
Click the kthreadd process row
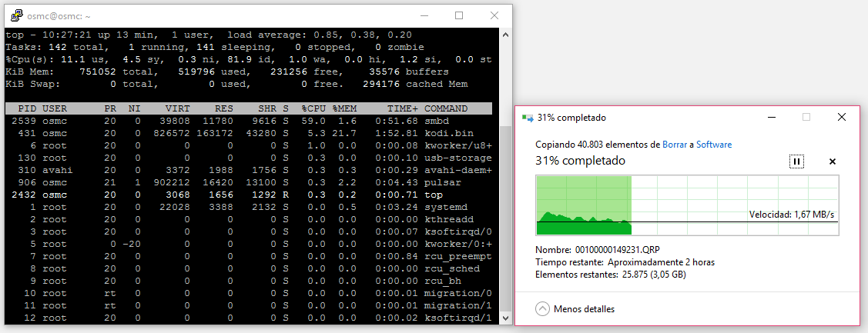[249, 219]
